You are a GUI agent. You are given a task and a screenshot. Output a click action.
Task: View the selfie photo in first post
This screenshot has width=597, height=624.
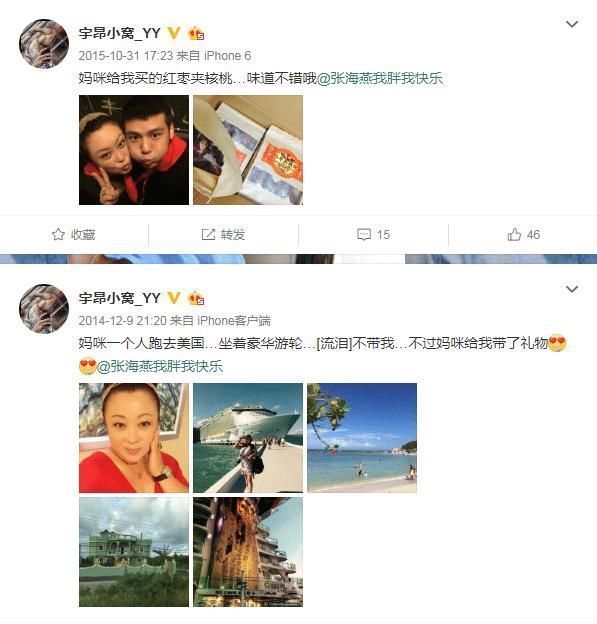[134, 150]
